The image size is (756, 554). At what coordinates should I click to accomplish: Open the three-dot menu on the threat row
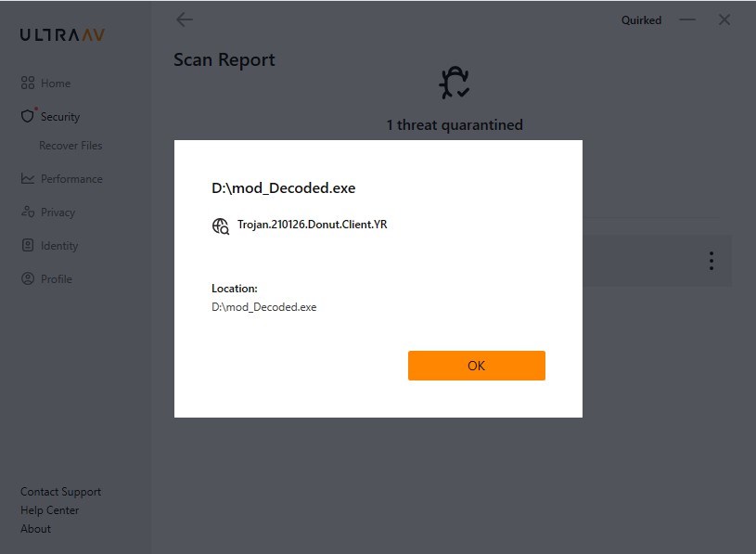coord(711,261)
